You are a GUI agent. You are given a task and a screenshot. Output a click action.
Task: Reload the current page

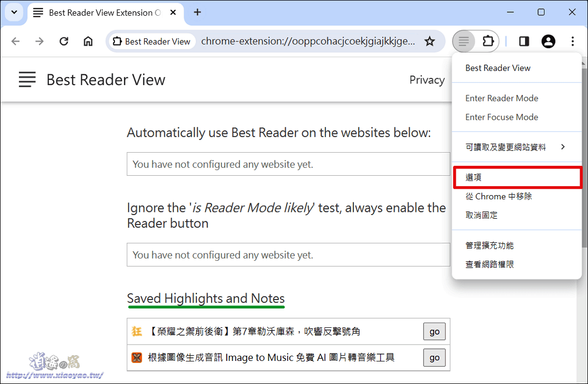(64, 41)
